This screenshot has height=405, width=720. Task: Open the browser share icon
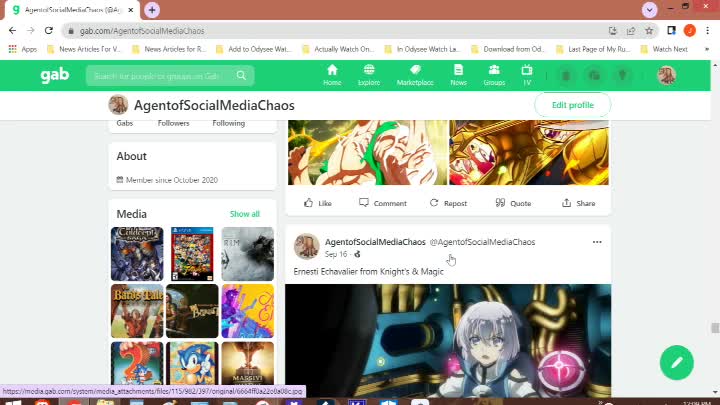pos(631,31)
